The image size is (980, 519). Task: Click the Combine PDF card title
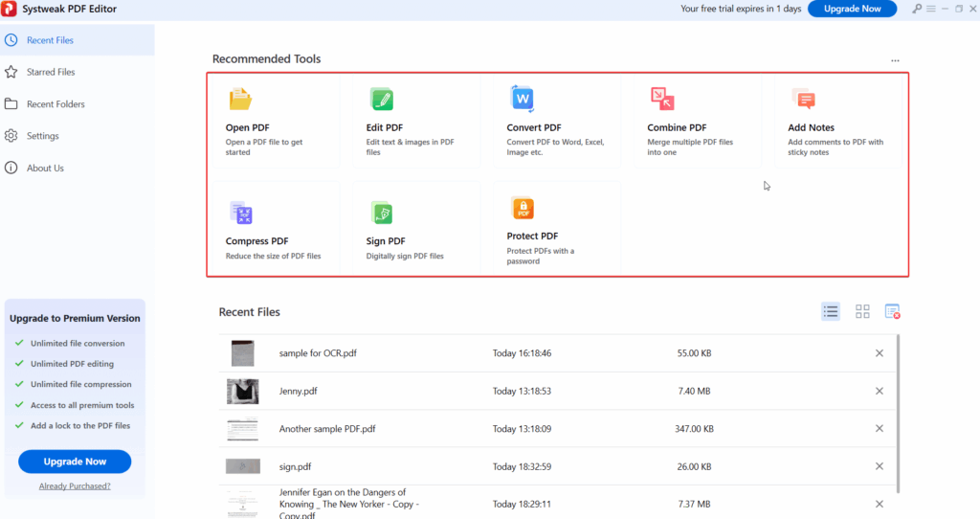click(677, 127)
